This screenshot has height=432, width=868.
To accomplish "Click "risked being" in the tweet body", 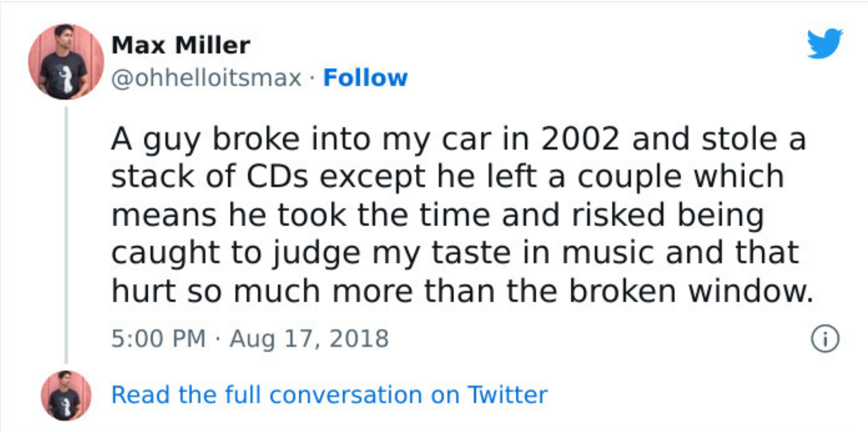I will pos(667,215).
